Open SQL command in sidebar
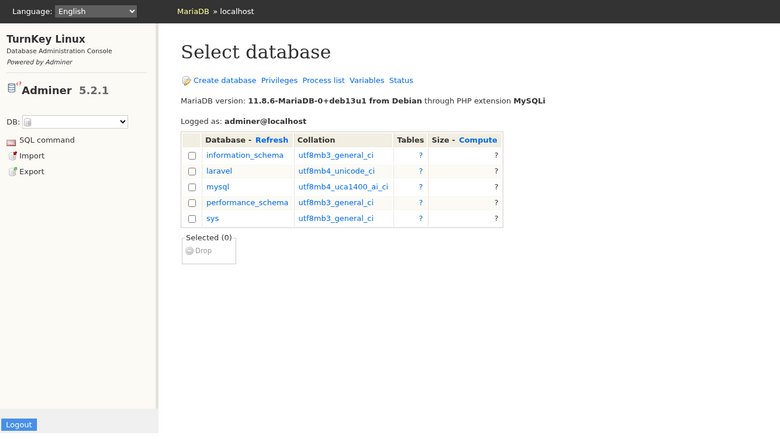Image resolution: width=780 pixels, height=439 pixels. (x=47, y=140)
